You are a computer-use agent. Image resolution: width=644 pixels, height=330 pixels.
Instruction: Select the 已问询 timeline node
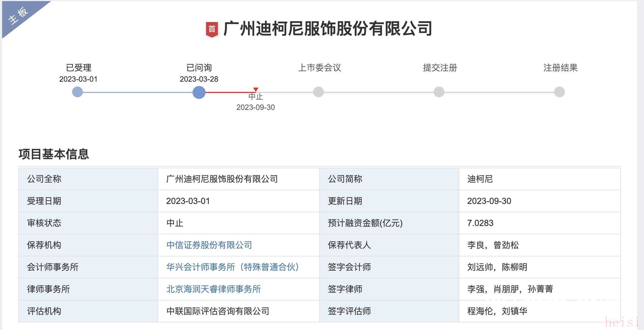coord(199,92)
